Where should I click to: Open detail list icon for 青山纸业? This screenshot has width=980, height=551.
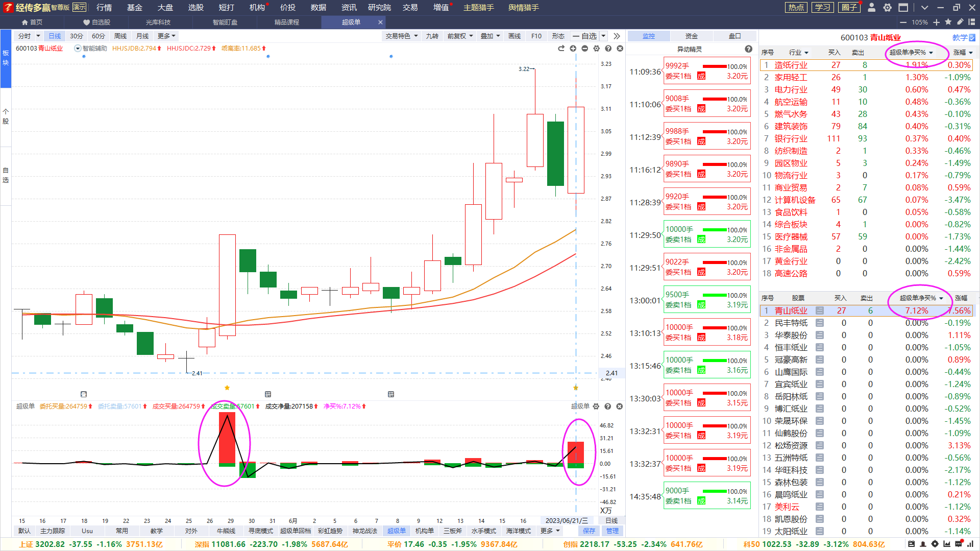[x=820, y=310]
